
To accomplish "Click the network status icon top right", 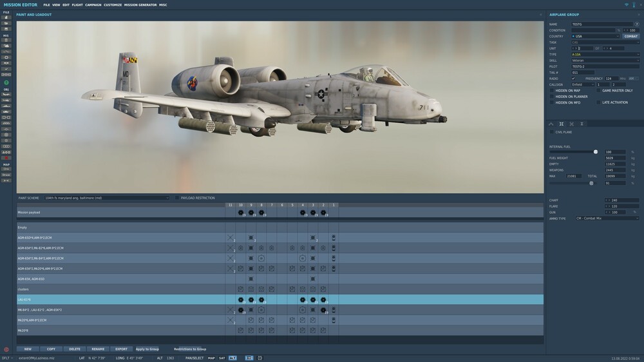I will (x=627, y=5).
